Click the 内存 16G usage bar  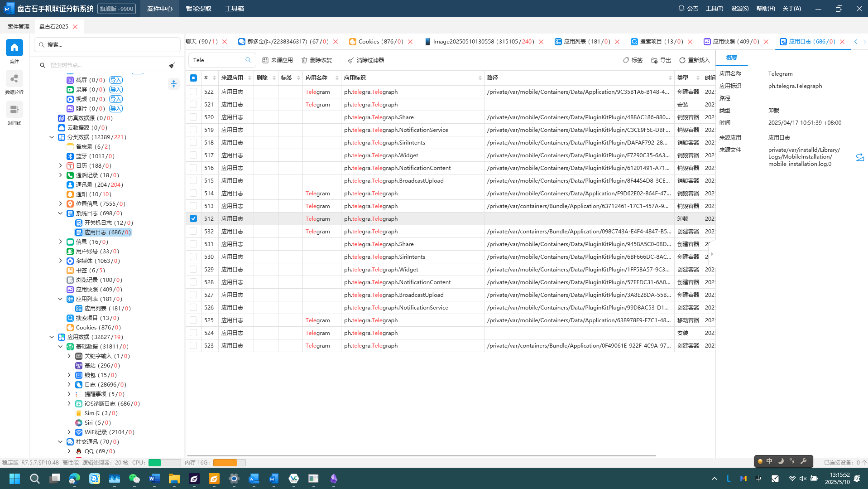(229, 463)
